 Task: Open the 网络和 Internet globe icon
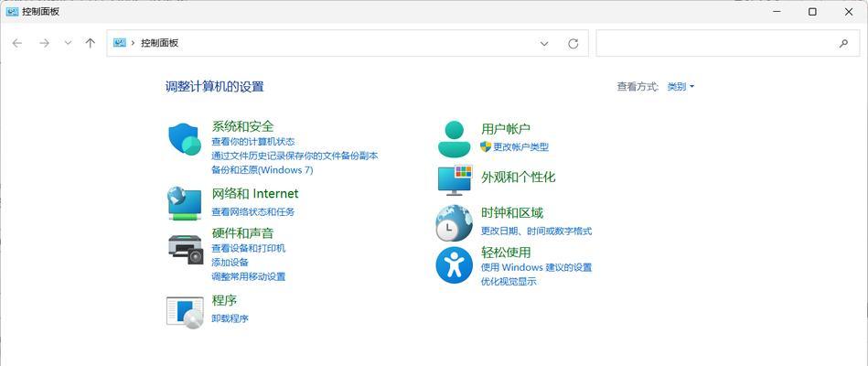pyautogui.click(x=185, y=204)
